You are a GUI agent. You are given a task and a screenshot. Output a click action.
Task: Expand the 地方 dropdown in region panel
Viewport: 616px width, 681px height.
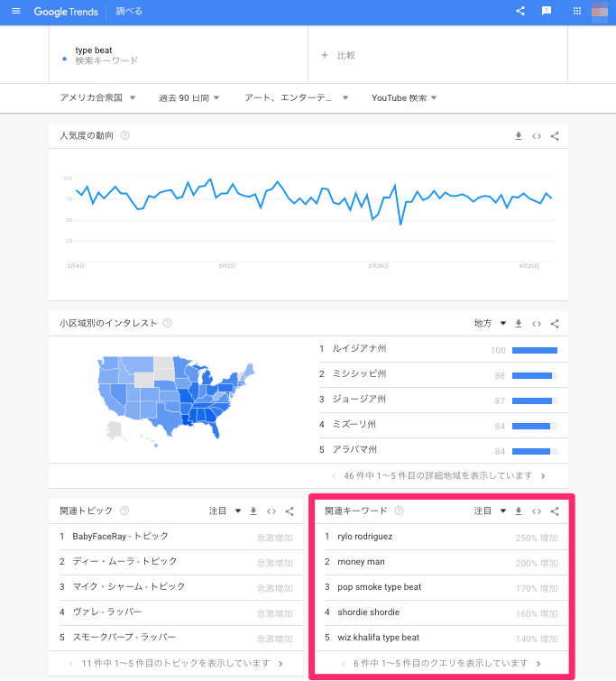(489, 323)
